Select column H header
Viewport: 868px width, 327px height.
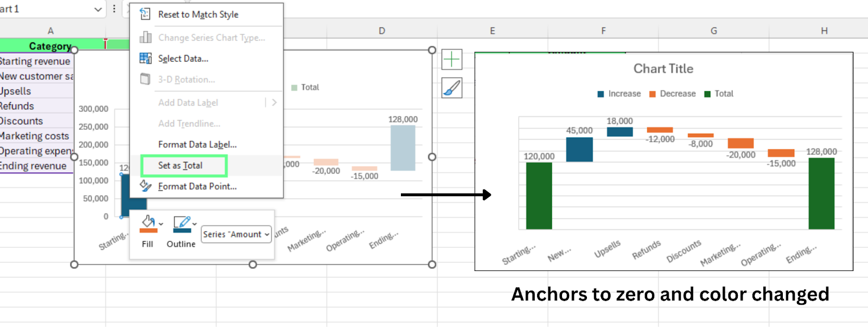click(x=824, y=31)
